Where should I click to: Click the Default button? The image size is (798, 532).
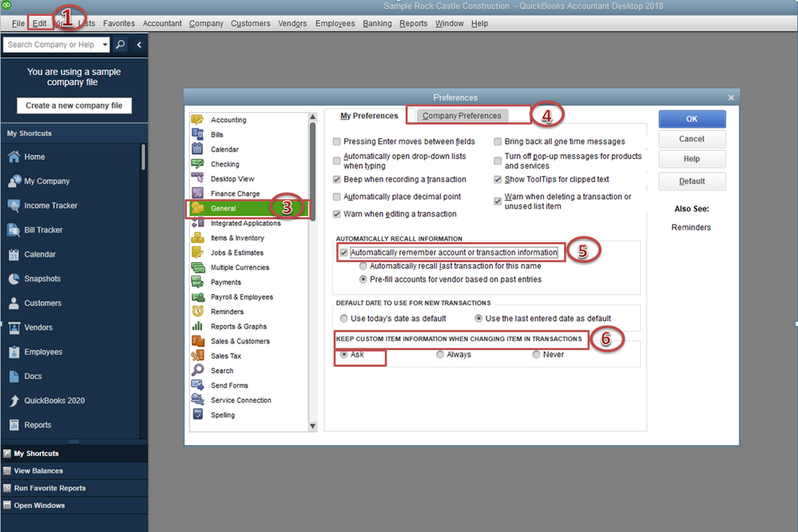click(x=692, y=181)
